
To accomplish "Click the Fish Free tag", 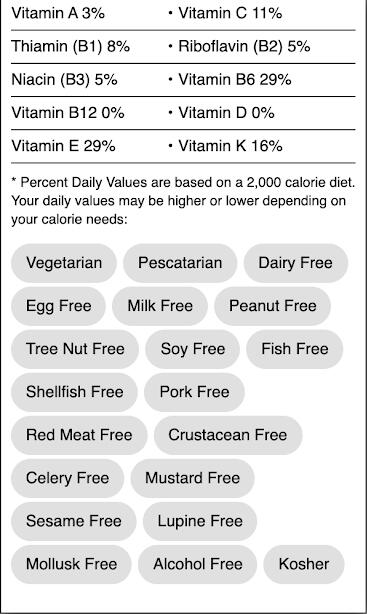I will tap(295, 349).
